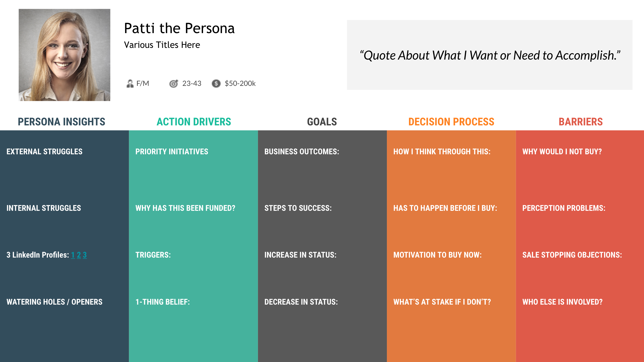Open LinkedIn profile link 2
Screen dimensions: 644x362
click(x=79, y=255)
